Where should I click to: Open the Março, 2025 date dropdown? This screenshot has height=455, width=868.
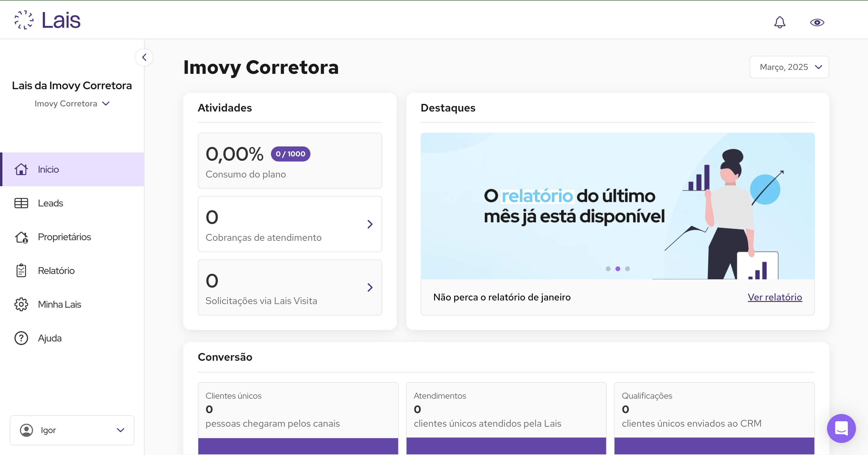pos(789,67)
